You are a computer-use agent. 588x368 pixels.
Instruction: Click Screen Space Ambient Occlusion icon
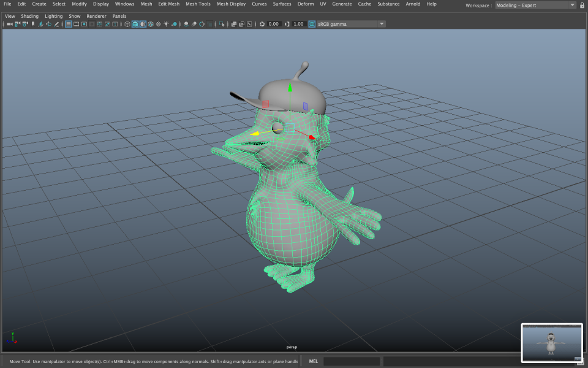186,24
